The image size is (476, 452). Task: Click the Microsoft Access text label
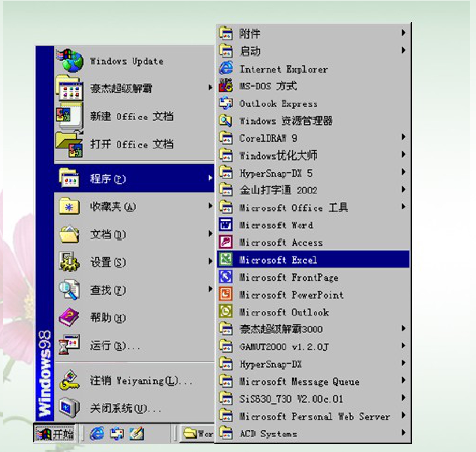281,242
